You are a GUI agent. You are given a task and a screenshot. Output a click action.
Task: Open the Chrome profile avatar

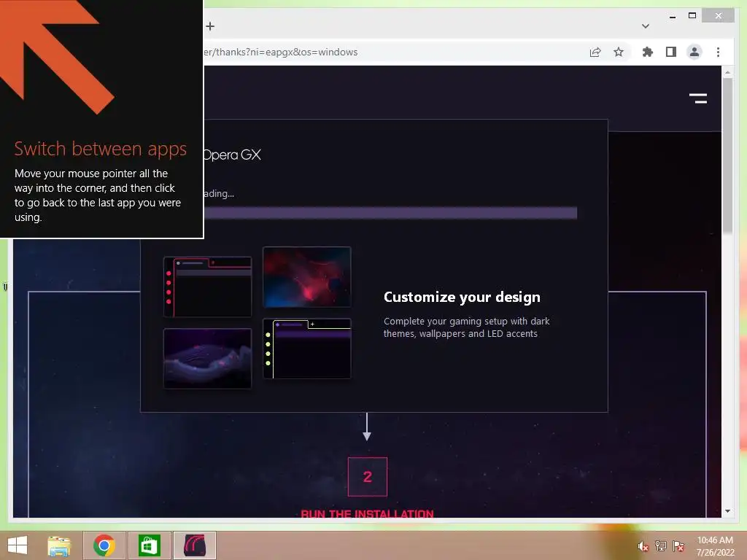tap(694, 52)
